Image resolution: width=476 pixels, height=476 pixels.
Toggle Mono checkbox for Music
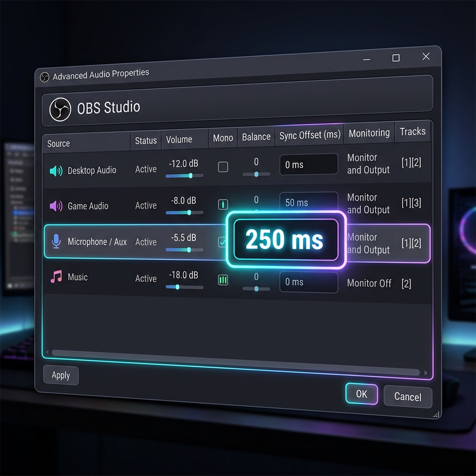coord(223,280)
